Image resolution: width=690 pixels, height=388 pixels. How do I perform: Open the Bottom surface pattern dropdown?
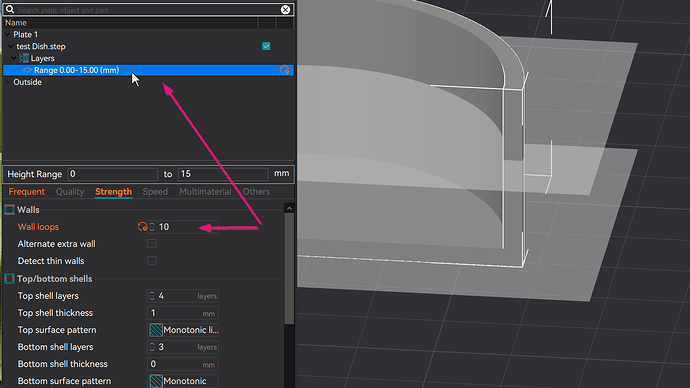click(x=183, y=381)
